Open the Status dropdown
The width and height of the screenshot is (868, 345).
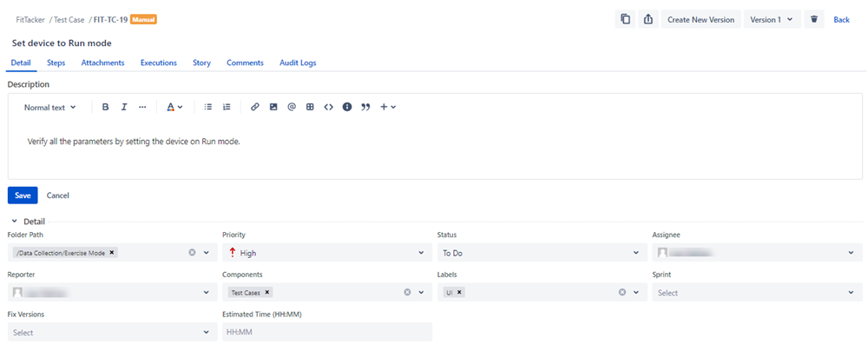click(x=542, y=252)
